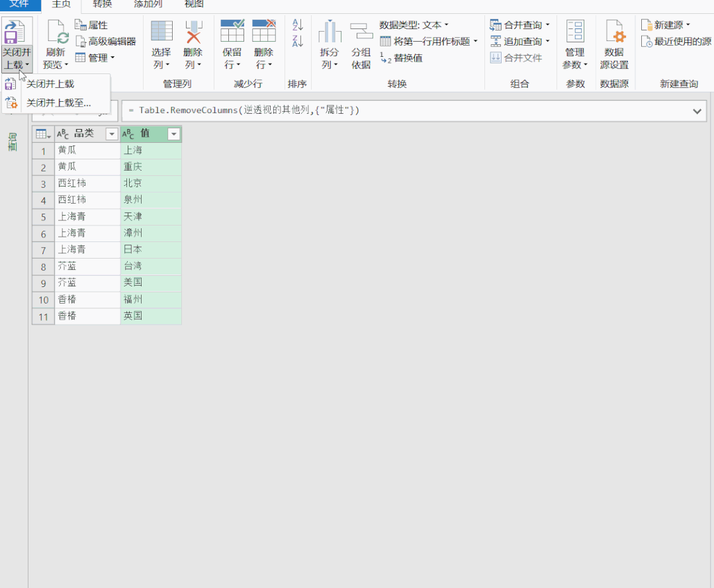714x588 pixels.
Task: Select cell 日本 in row 7
Action: pyautogui.click(x=151, y=250)
